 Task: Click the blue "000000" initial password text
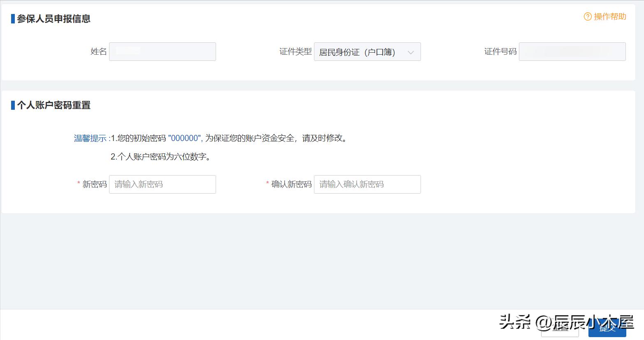tap(184, 138)
